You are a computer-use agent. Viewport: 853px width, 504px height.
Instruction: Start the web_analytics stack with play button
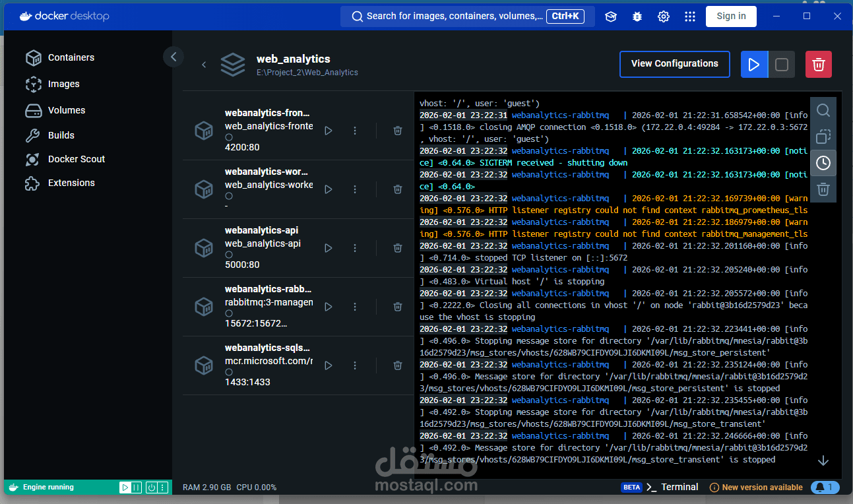(754, 65)
